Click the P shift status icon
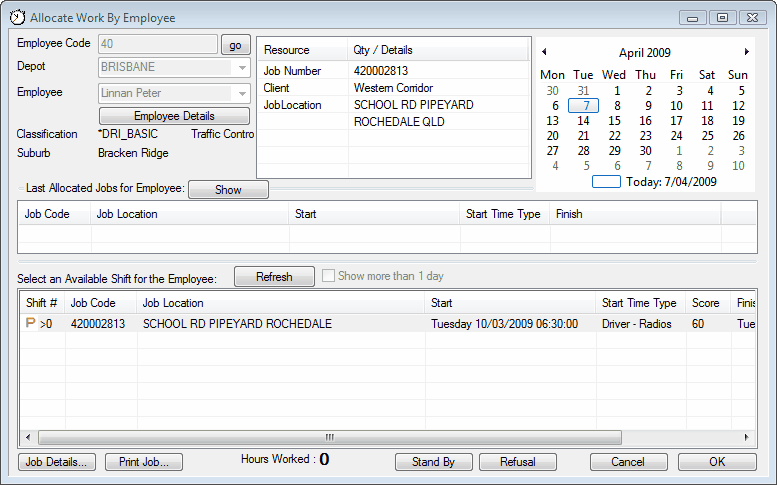The width and height of the screenshot is (777, 485). tap(30, 324)
